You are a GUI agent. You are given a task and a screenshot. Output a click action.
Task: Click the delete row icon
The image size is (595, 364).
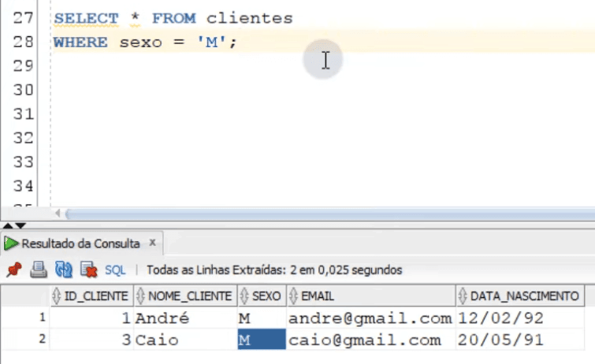coord(88,270)
